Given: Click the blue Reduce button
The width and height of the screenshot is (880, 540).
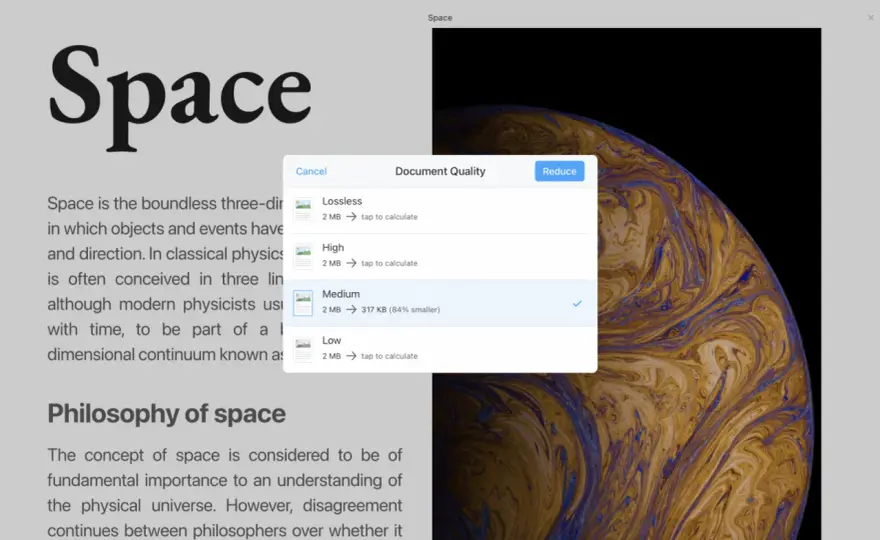Looking at the screenshot, I should pos(559,171).
